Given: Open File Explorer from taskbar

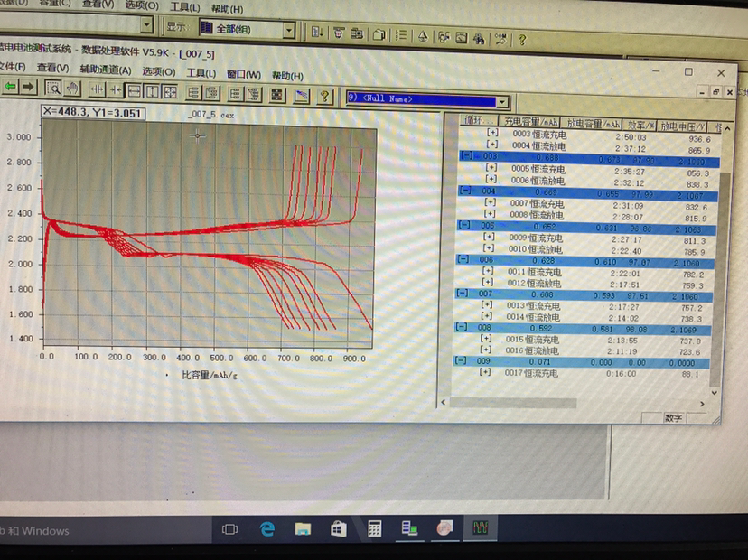Looking at the screenshot, I should point(303,529).
